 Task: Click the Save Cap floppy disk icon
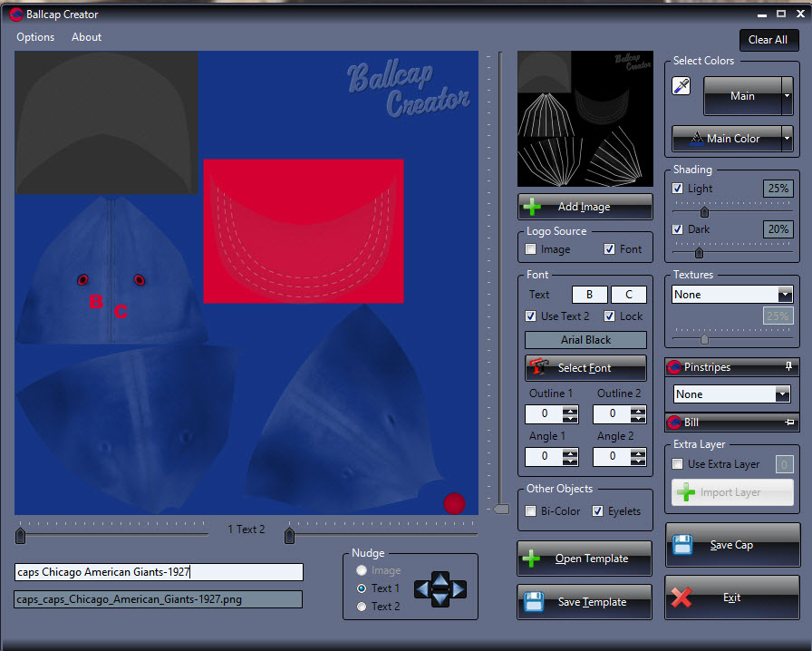pyautogui.click(x=682, y=545)
